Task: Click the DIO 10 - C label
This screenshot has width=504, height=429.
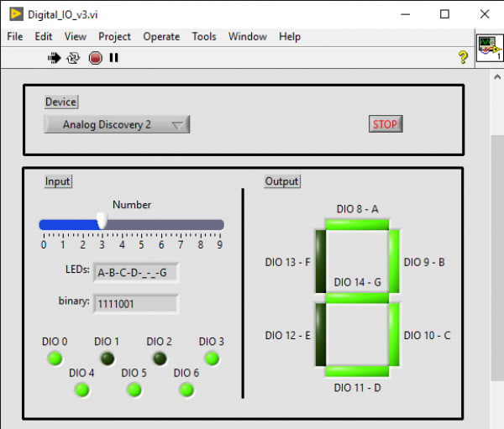Action: [427, 336]
